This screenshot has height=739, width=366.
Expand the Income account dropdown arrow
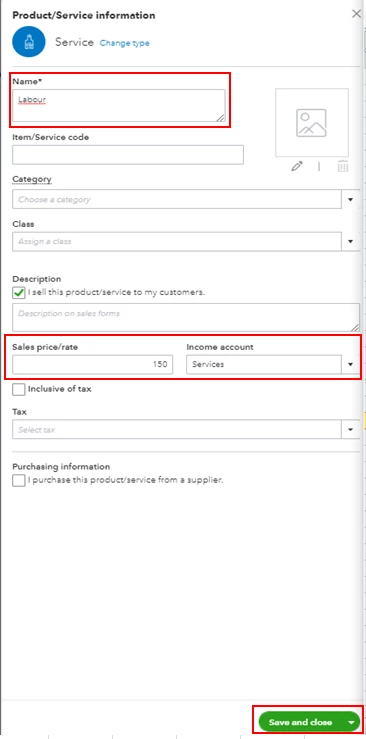tap(350, 364)
